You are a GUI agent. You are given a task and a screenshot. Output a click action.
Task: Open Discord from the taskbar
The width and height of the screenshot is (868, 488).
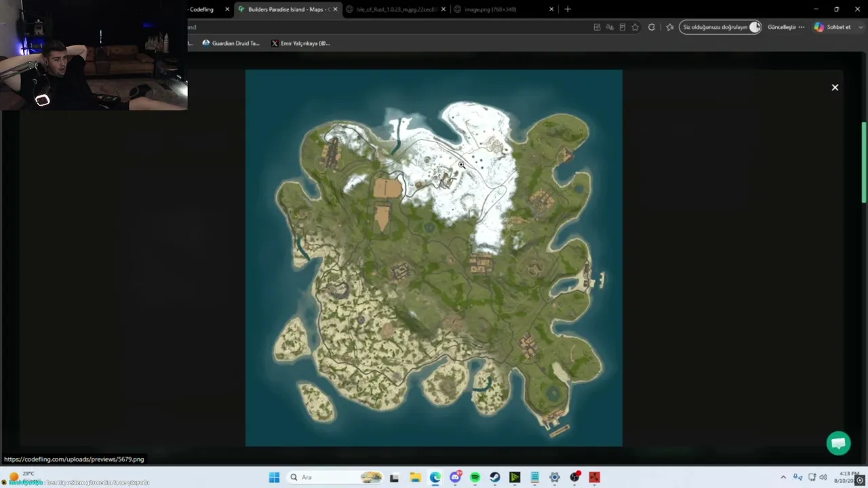pyautogui.click(x=455, y=477)
